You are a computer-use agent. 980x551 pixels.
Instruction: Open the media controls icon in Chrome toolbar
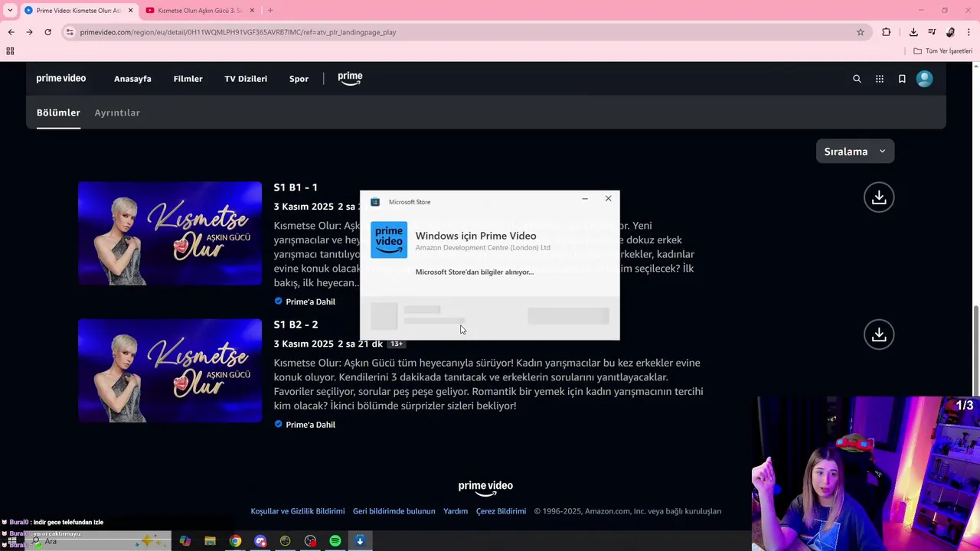(x=932, y=32)
